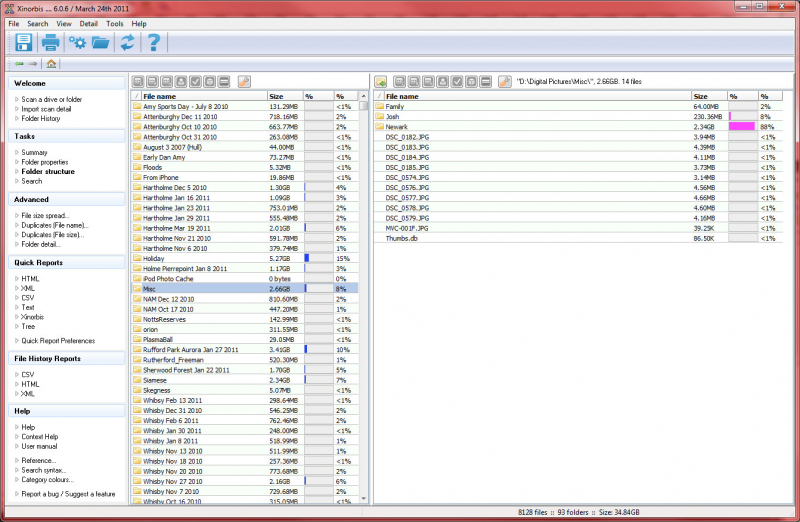800x522 pixels.
Task: Select the 'Family' folder in right pane
Action: pos(579,107)
